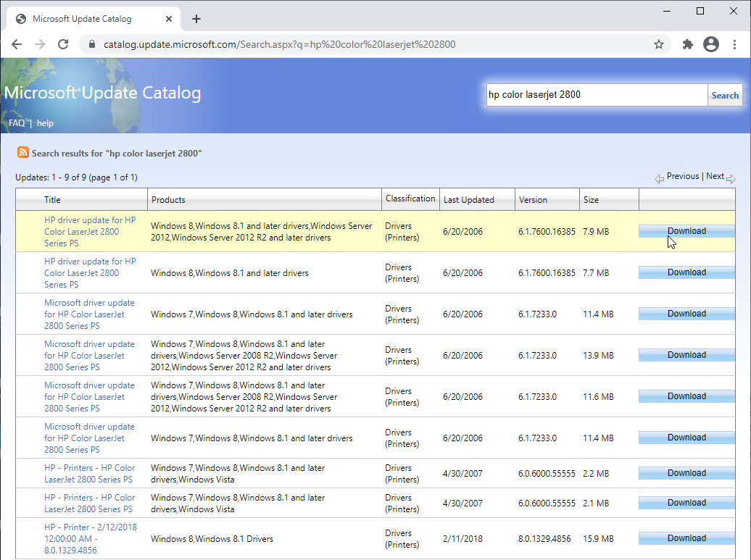Click the left arrow icon beside Previous
The image size is (751, 560).
click(x=660, y=179)
